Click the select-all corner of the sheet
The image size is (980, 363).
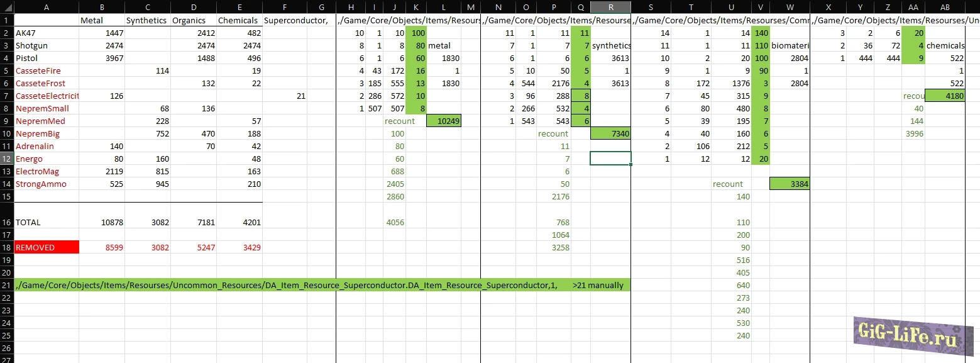click(x=6, y=7)
